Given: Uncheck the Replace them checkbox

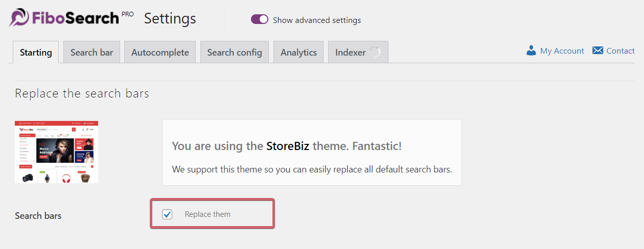Looking at the screenshot, I should pyautogui.click(x=167, y=214).
